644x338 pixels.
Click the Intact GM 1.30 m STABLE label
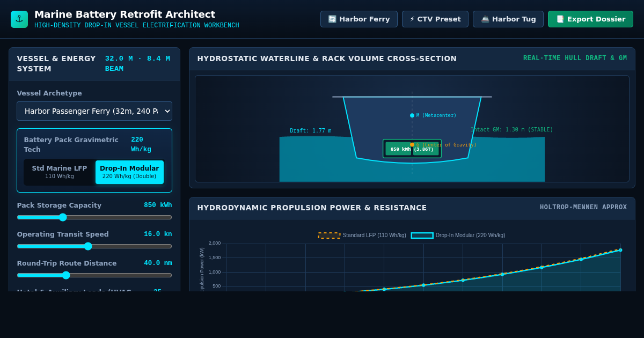click(512, 130)
